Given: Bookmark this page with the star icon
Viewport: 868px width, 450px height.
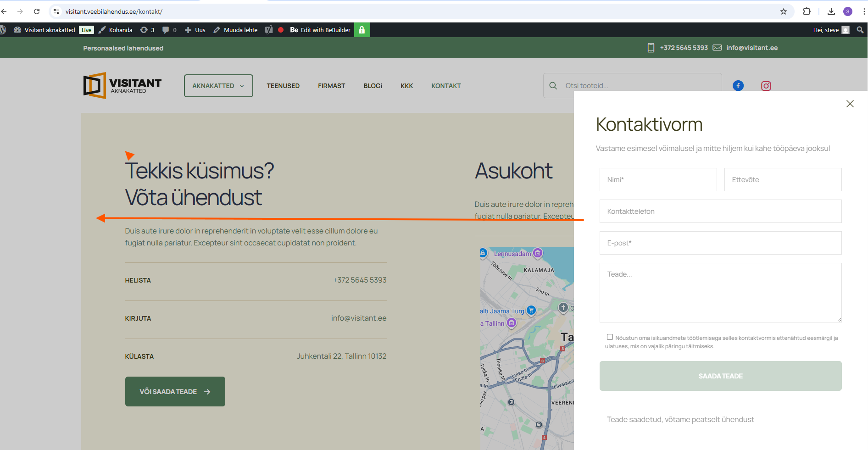Looking at the screenshot, I should point(783,11).
